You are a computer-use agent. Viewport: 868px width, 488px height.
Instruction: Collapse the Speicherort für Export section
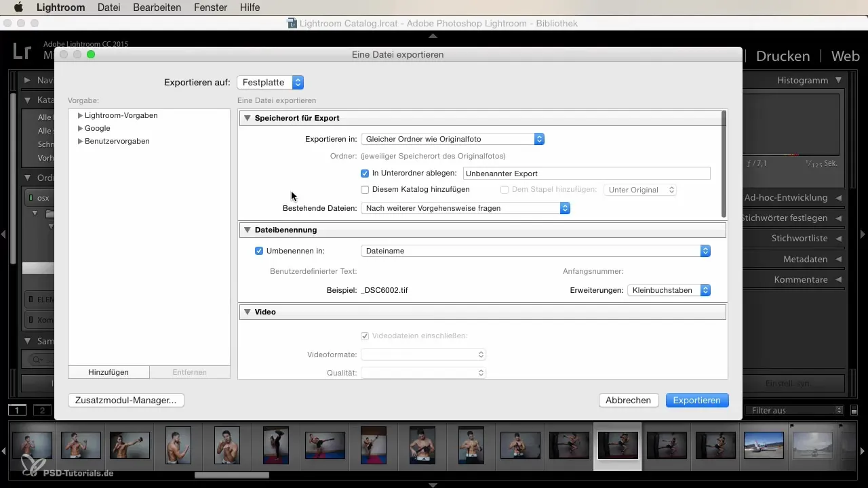pos(247,118)
